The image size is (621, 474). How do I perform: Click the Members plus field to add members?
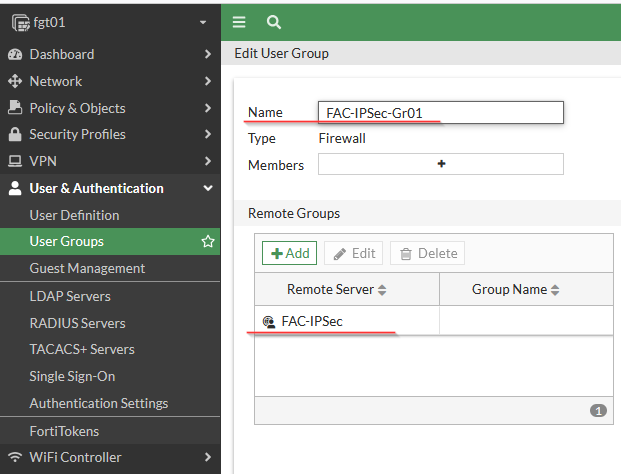click(440, 164)
